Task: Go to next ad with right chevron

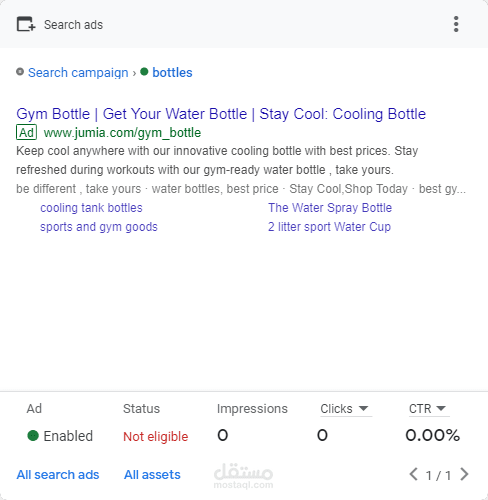Action: [464, 474]
